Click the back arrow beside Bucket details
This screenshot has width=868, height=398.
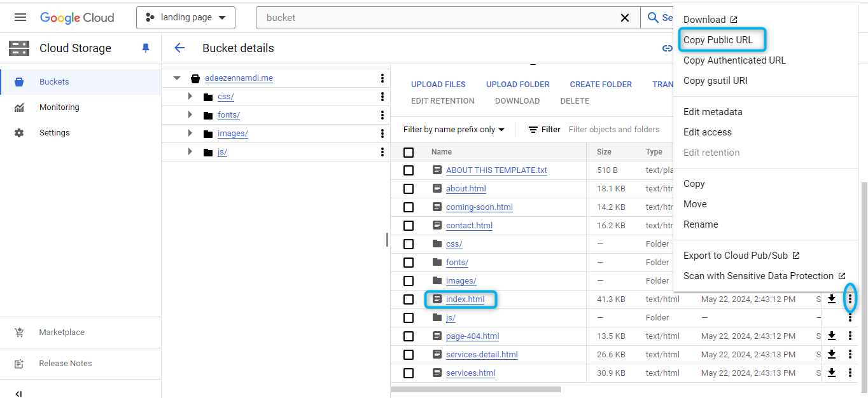pos(179,48)
